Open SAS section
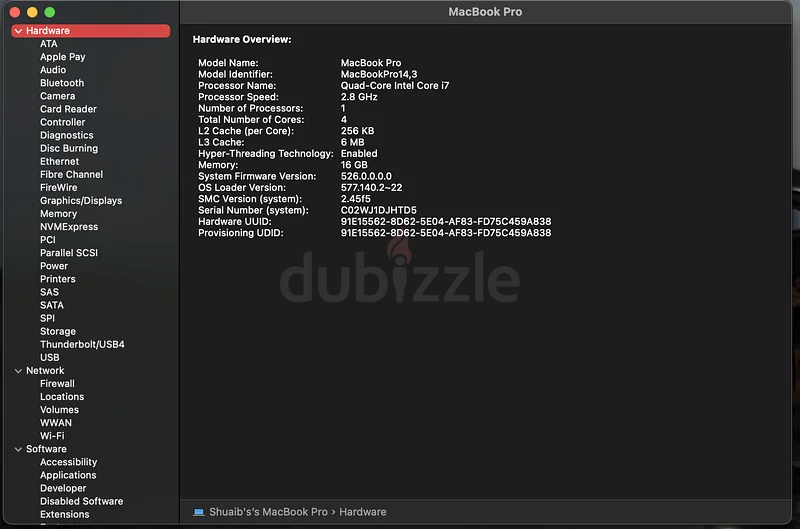The width and height of the screenshot is (800, 529). coord(49,292)
